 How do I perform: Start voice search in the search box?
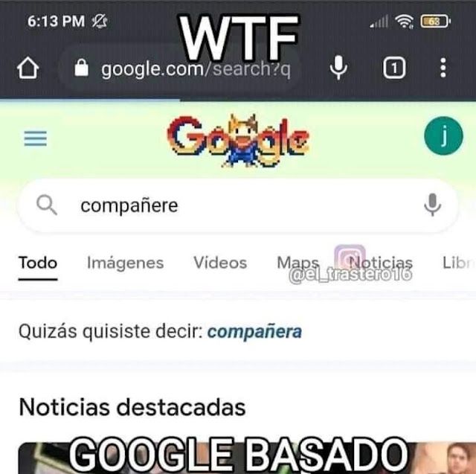point(432,205)
